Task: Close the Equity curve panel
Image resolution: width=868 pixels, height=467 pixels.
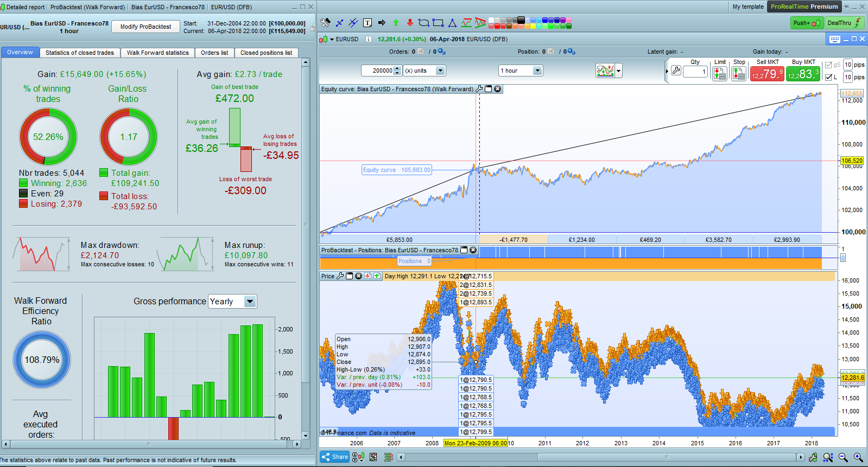Action: pos(497,89)
